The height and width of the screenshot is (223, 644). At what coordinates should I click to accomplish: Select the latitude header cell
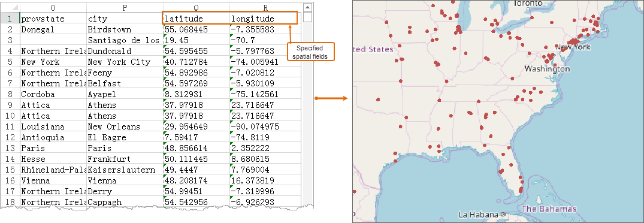point(196,19)
